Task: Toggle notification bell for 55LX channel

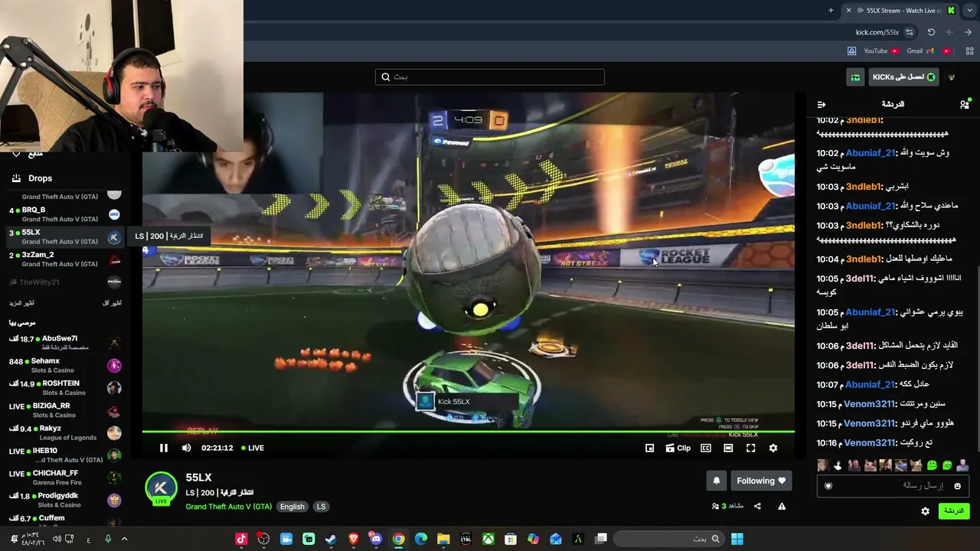Action: click(717, 481)
